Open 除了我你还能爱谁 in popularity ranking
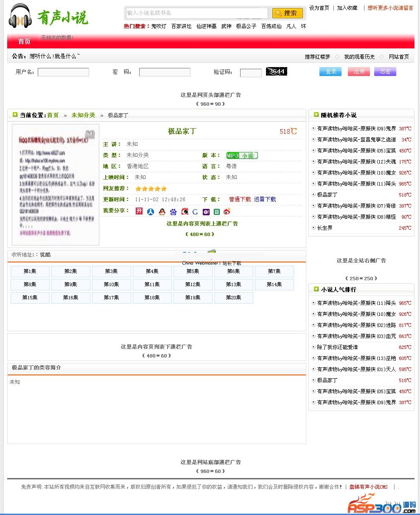 [338, 347]
